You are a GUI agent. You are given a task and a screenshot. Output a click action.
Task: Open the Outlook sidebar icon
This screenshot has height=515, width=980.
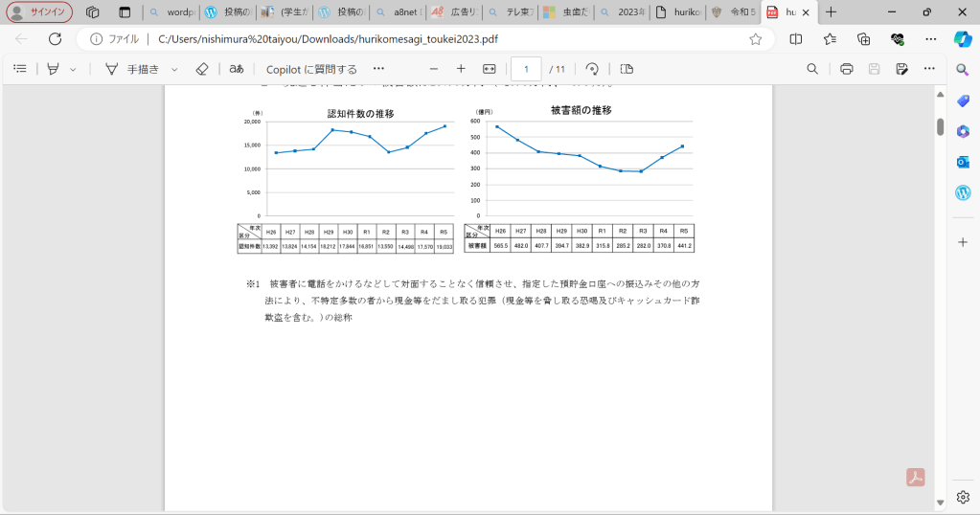[x=963, y=162]
